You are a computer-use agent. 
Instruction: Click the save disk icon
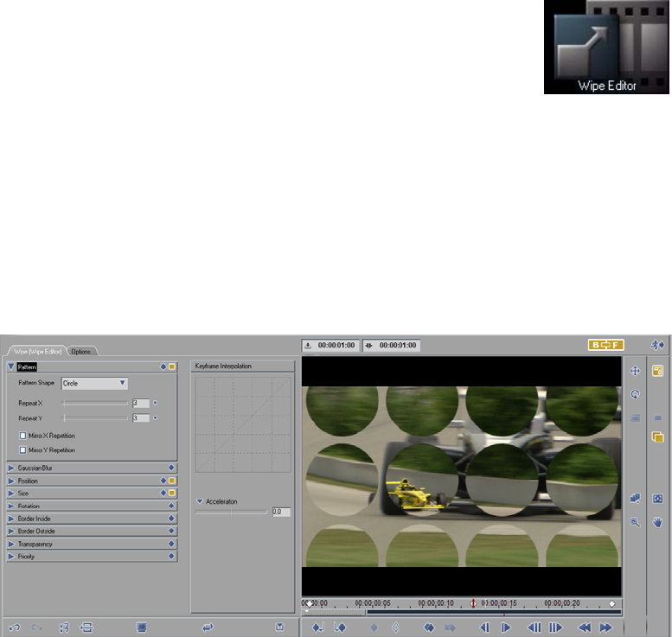click(279, 627)
